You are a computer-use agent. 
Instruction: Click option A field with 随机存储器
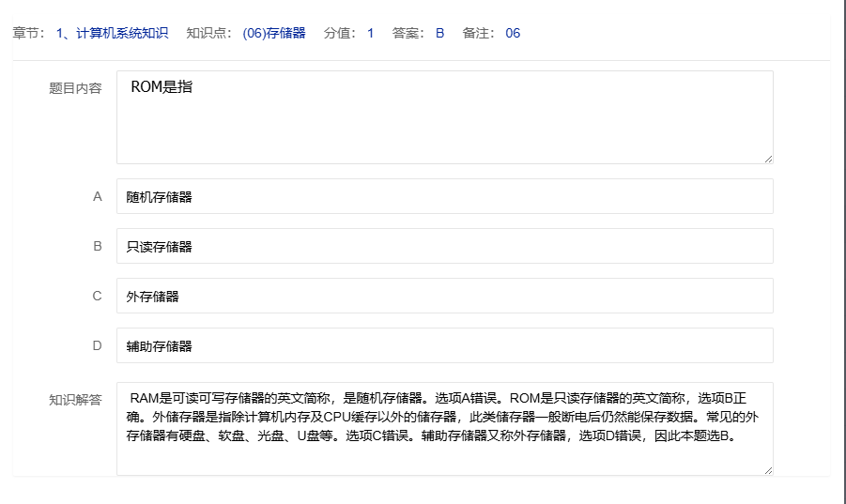[x=444, y=197]
